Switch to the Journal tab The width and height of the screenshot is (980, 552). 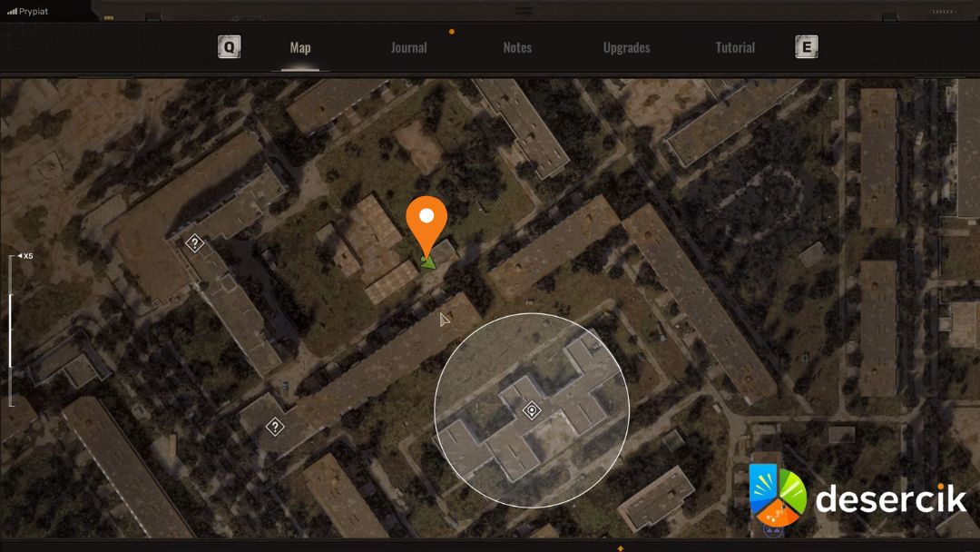pos(408,48)
